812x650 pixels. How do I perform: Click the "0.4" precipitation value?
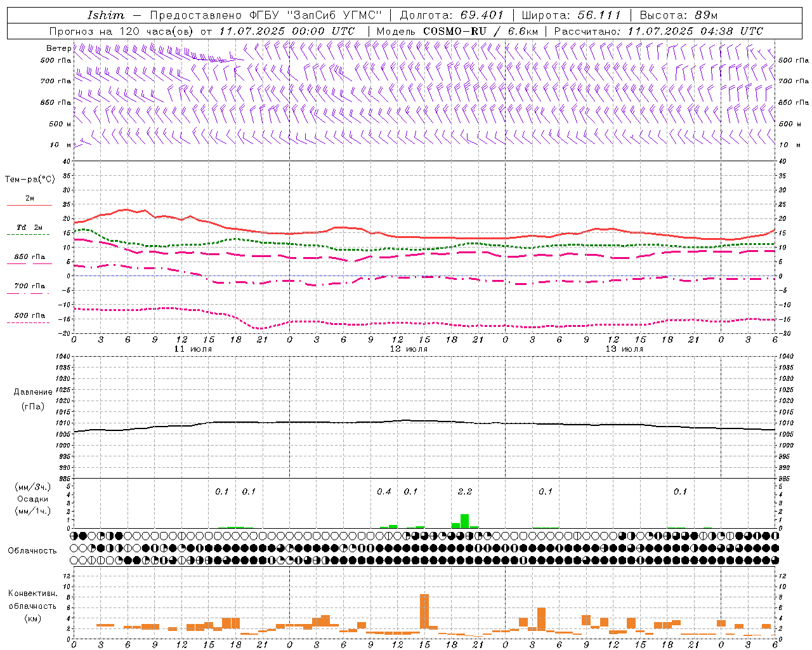(384, 491)
